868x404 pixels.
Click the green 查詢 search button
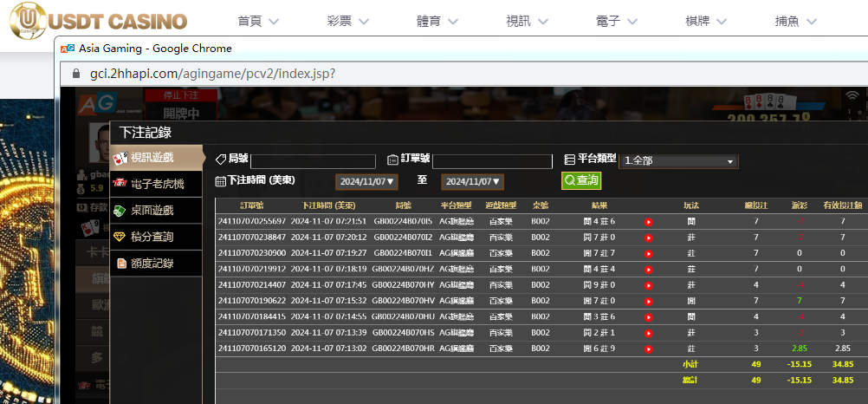click(x=580, y=180)
